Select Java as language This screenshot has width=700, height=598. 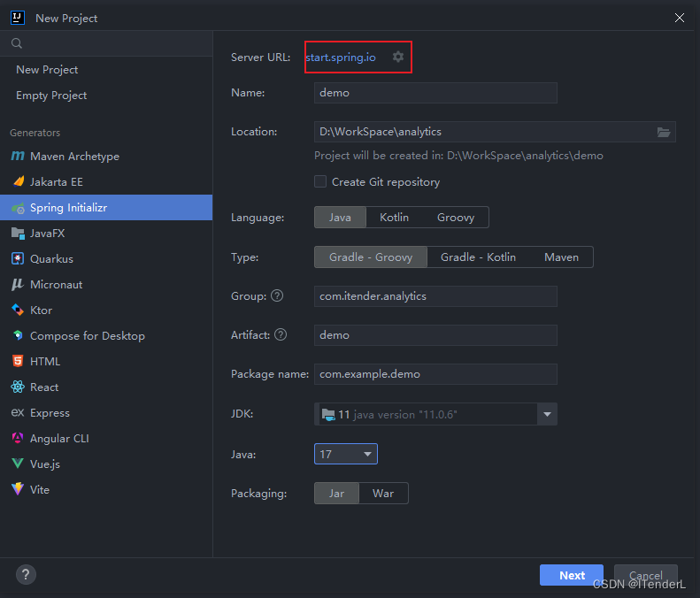[x=340, y=218]
